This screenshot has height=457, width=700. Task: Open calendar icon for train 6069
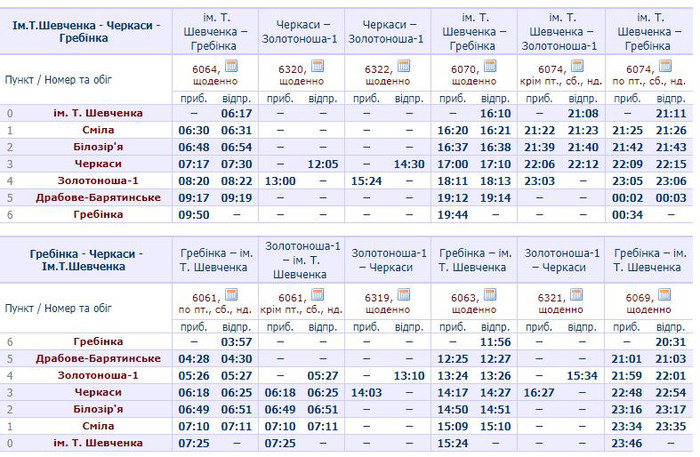click(x=662, y=294)
